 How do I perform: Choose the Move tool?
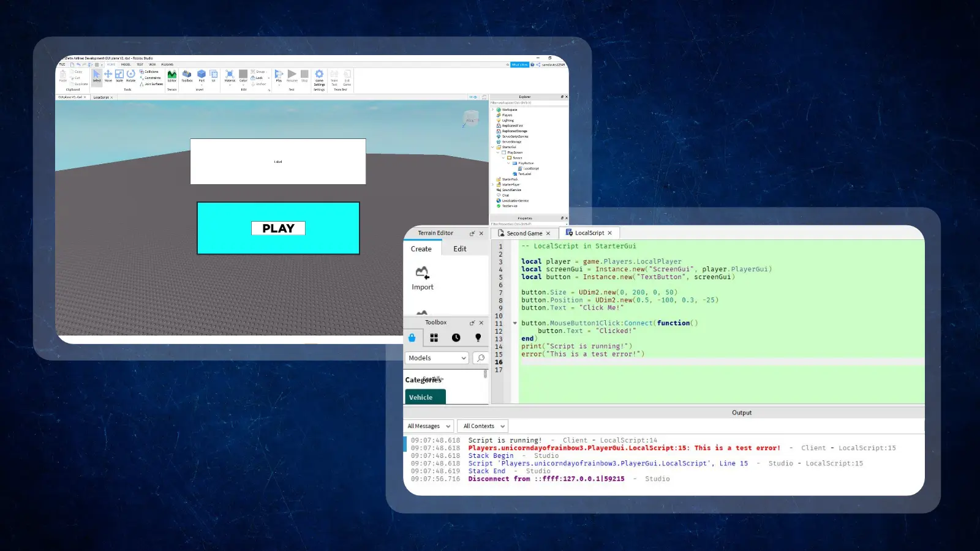(108, 76)
